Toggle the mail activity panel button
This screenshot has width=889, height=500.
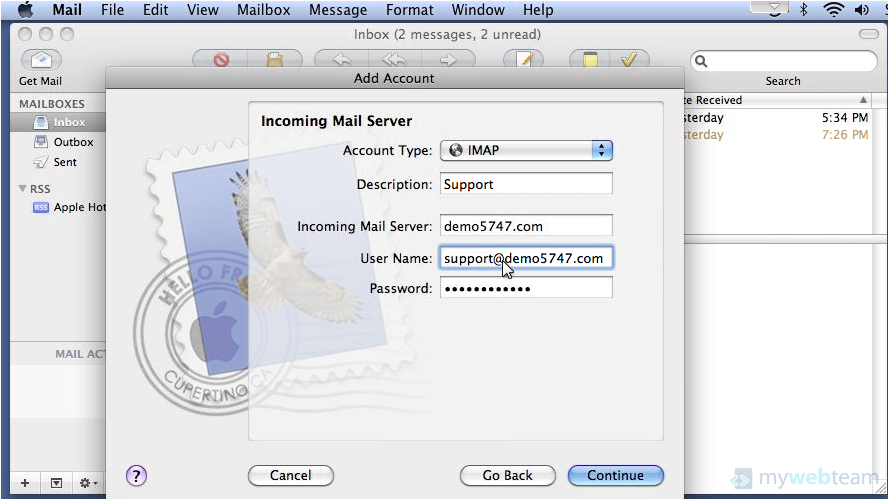tap(57, 483)
